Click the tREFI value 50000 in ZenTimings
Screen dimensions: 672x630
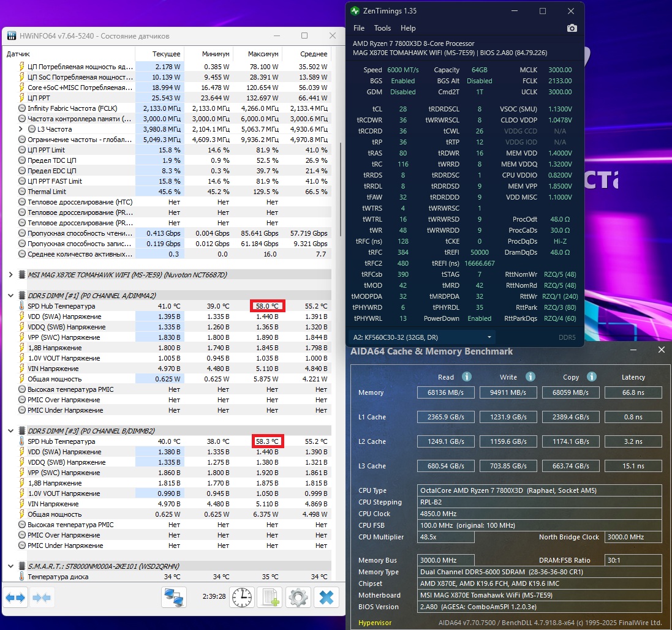(x=480, y=252)
